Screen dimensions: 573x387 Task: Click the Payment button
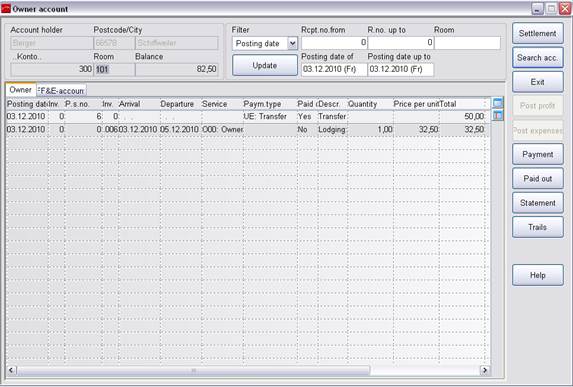point(538,154)
